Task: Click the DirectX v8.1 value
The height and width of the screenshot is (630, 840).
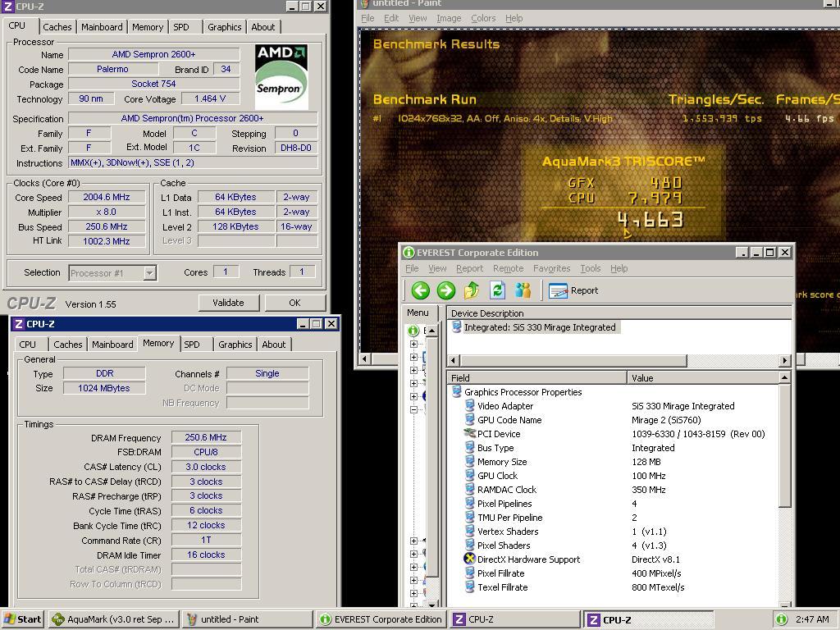Action: tap(655, 559)
